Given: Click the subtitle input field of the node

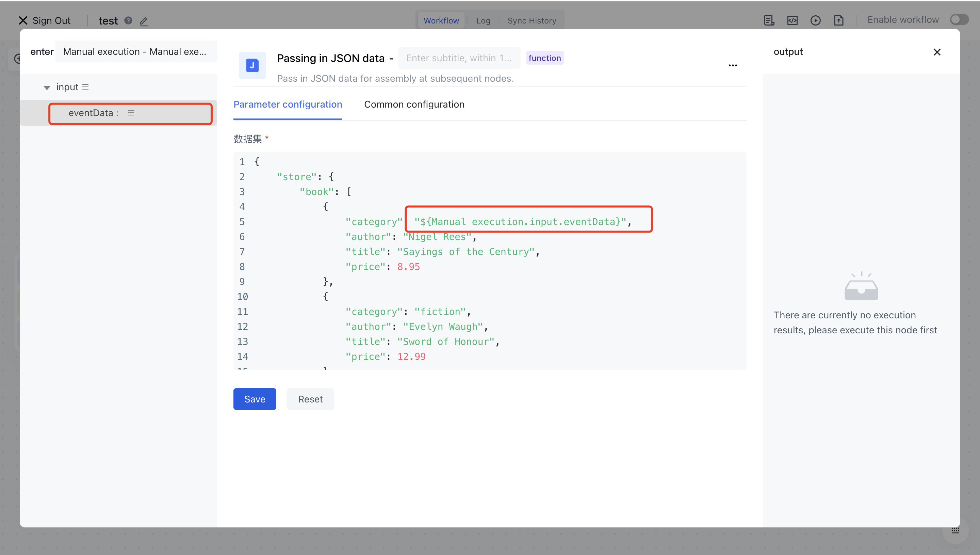Looking at the screenshot, I should 459,58.
